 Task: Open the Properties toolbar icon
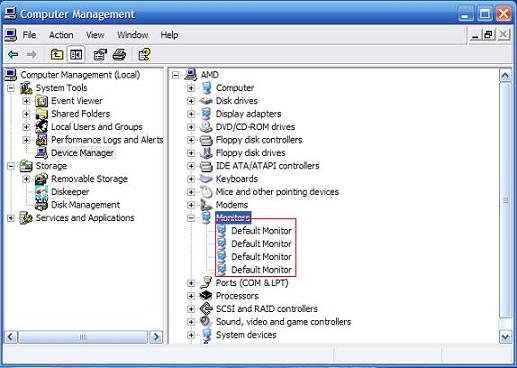coord(100,54)
